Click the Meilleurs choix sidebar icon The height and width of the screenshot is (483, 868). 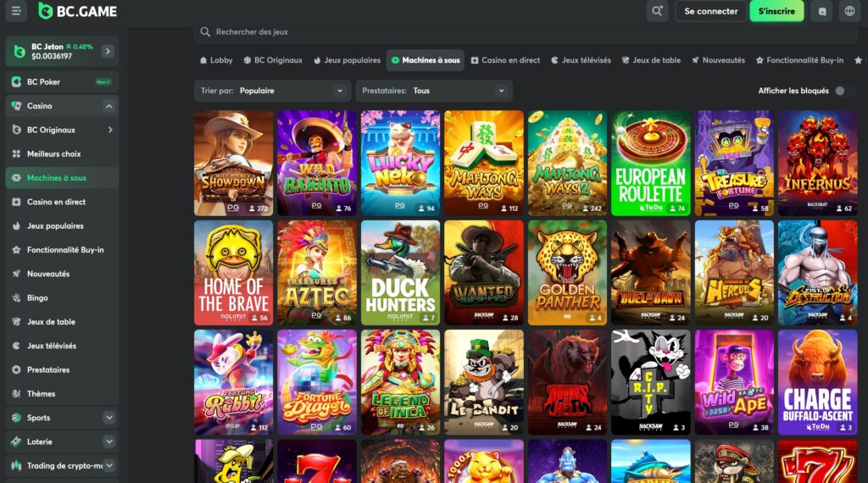[x=16, y=154]
